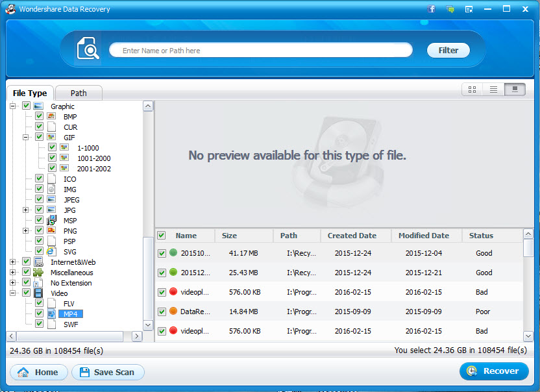
Task: Expand the Internet&Web tree node
Action: pos(13,262)
